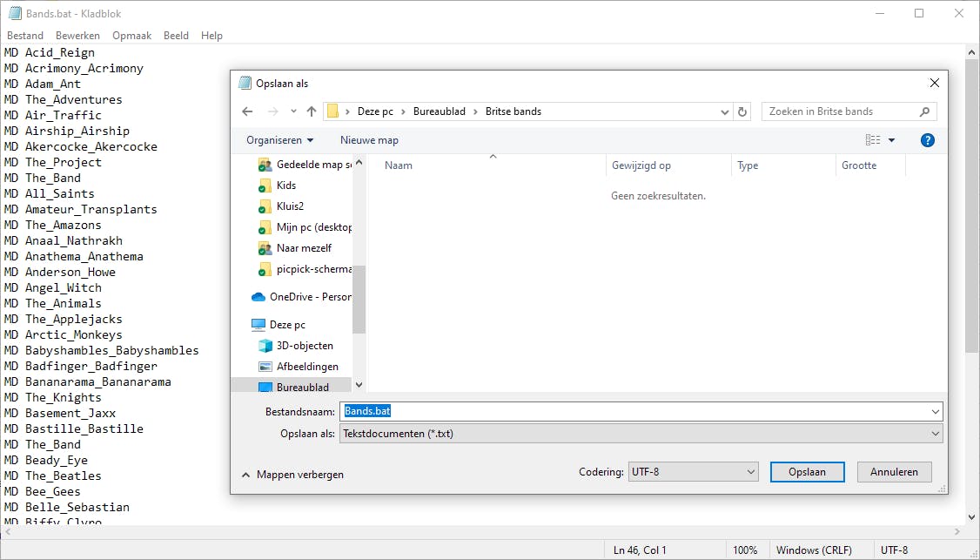
Task: Click 'Windows (CRLF)' in status bar
Action: [814, 550]
